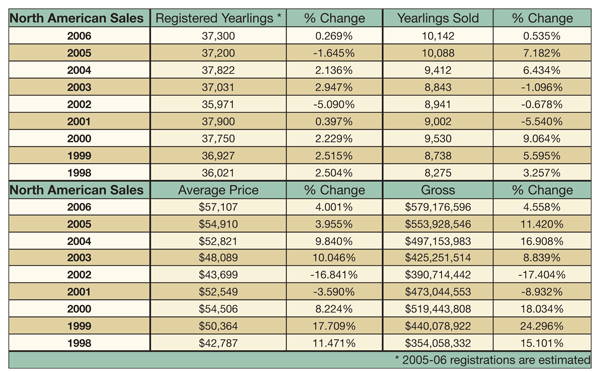Viewport: 600px width, 372px height.
Task: Select the 2000 yearlings sold change 9.064%
Action: [542, 139]
